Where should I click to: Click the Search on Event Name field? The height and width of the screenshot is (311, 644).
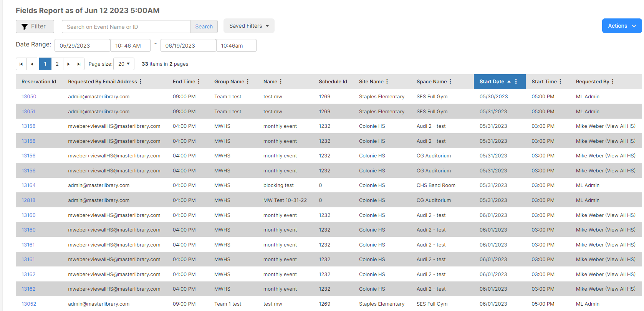coord(126,26)
